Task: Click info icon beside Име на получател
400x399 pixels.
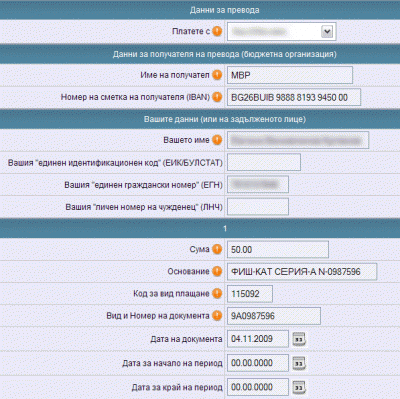Action: (x=217, y=75)
